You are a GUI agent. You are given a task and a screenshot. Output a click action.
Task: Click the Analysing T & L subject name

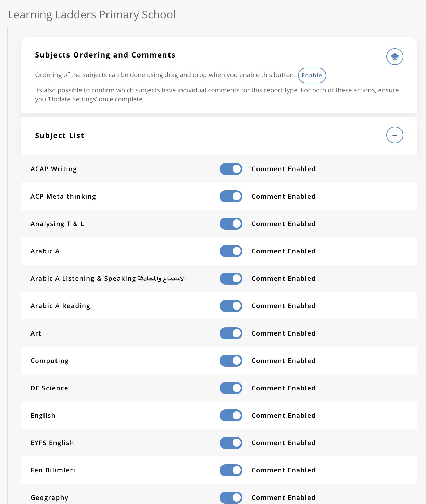pos(57,224)
